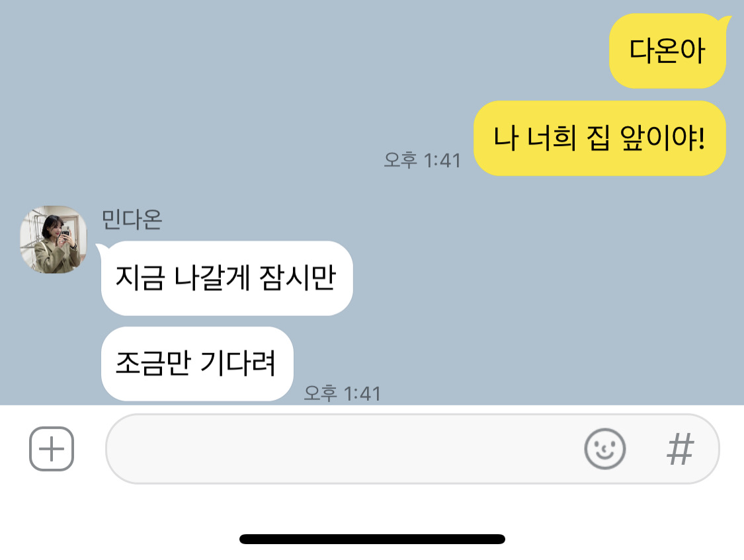Tap the message 지금 나갈게 잠시만
This screenshot has width=744, height=560.
pos(227,278)
